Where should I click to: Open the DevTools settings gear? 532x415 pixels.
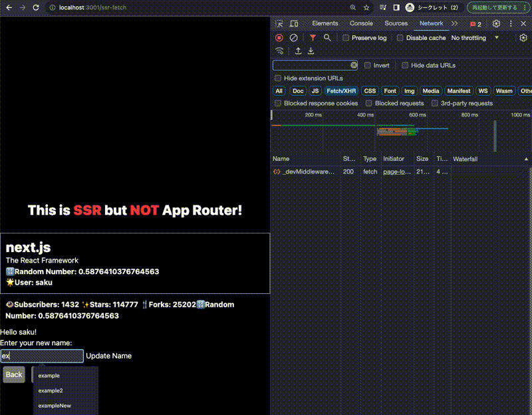click(x=496, y=23)
